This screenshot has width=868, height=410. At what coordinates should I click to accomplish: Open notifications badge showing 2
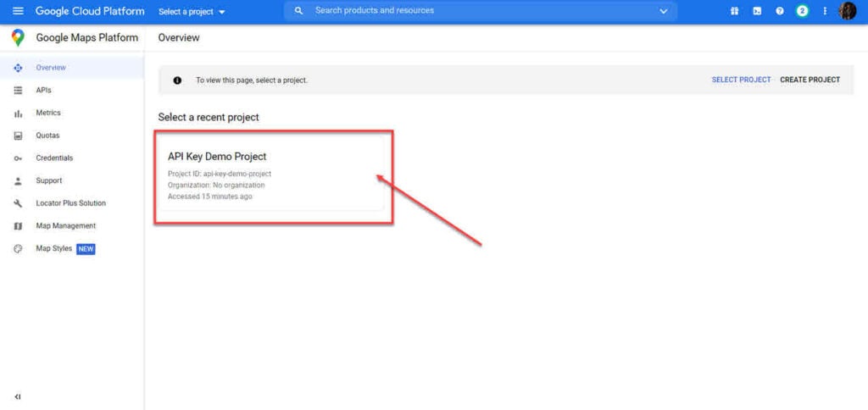802,11
